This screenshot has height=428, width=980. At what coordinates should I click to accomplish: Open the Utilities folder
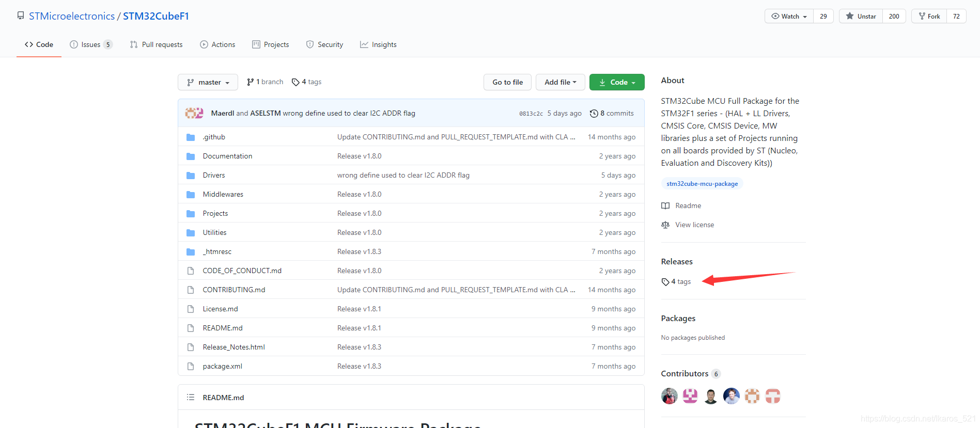pos(214,232)
